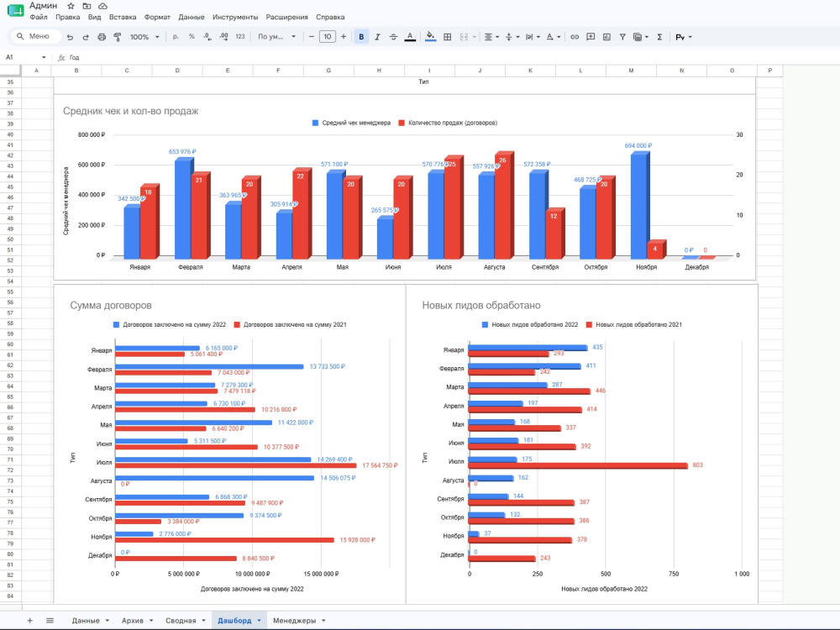Open the Формат menu
The width and height of the screenshot is (840, 630).
click(x=157, y=17)
